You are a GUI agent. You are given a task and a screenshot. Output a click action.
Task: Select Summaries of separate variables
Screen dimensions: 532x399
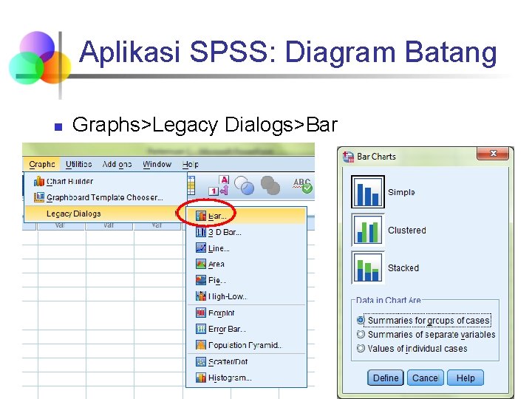(x=426, y=335)
